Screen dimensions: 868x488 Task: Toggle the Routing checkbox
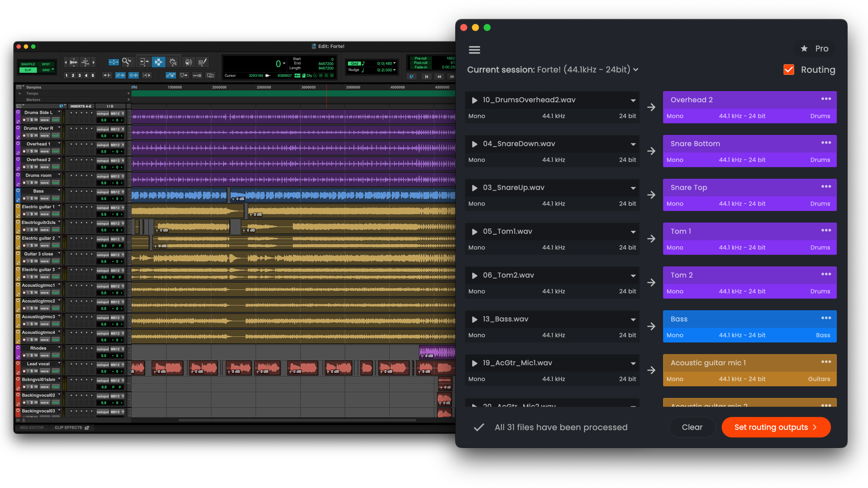point(788,70)
